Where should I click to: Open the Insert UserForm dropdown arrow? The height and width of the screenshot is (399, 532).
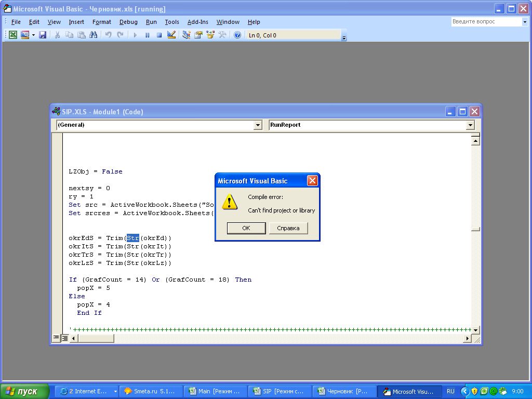click(33, 35)
